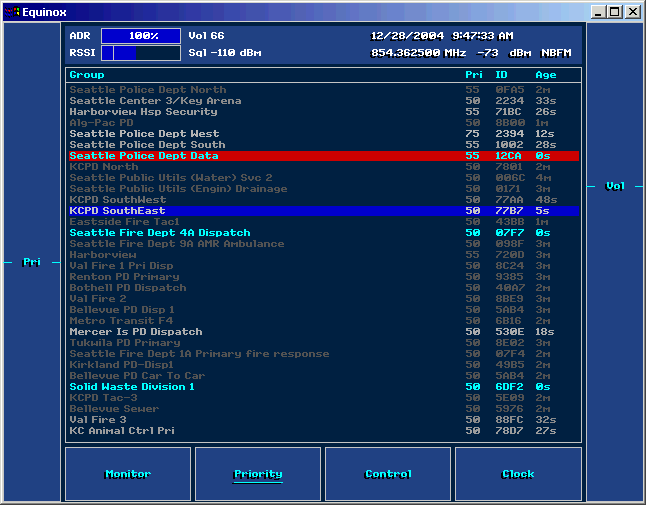Select the Metro Transit F4 row
The image size is (646, 505).
(324, 320)
